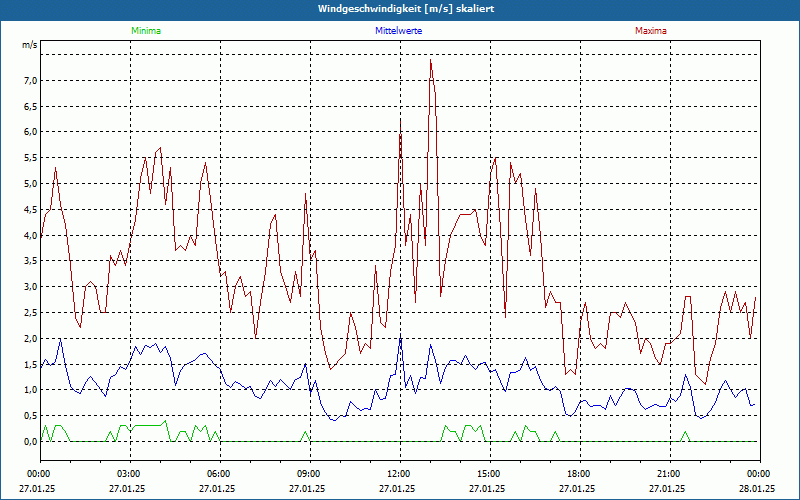Select the 12:00 time axis label
This screenshot has width=800, height=500.
tap(399, 473)
